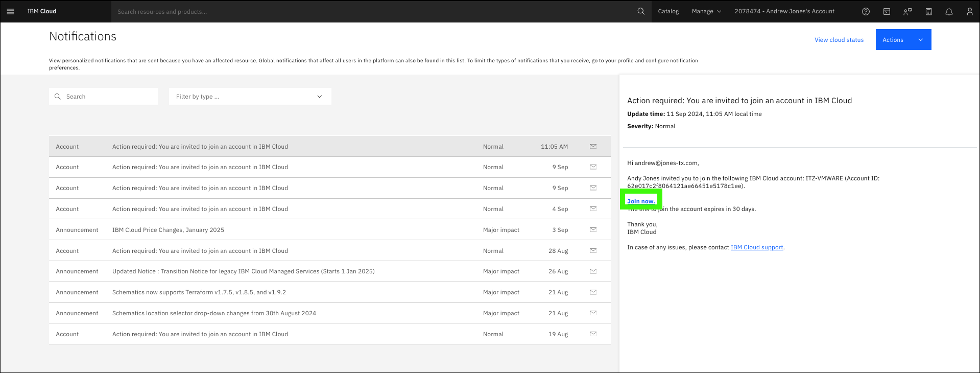Click envelope icon for the 19 Aug notification

coord(593,334)
